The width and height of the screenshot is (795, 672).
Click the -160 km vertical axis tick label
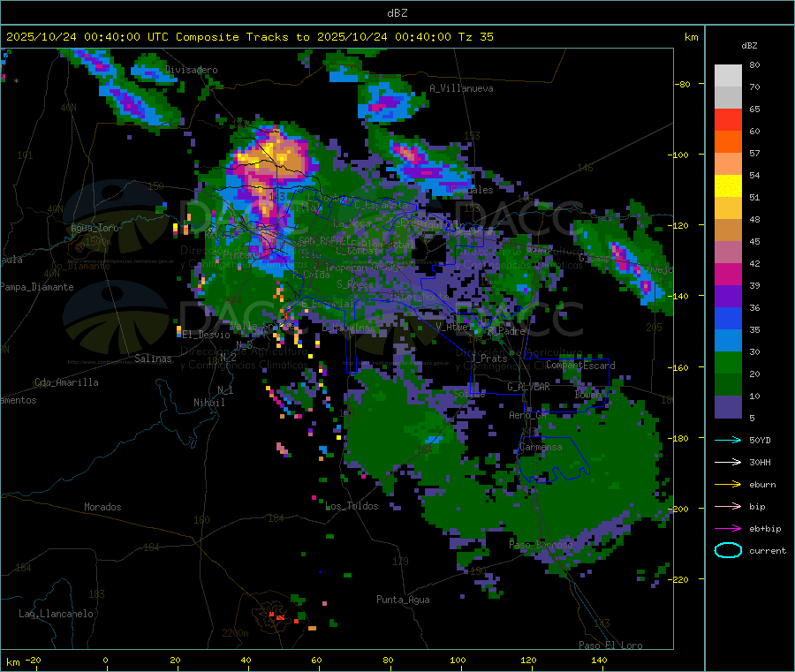coord(678,367)
